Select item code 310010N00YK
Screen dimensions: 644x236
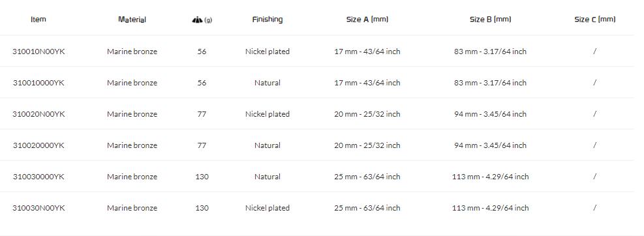pyautogui.click(x=38, y=52)
